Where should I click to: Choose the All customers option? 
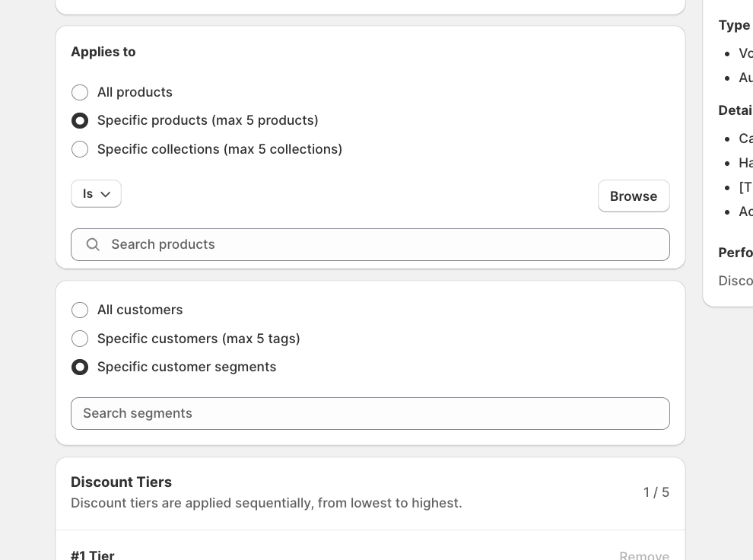[x=80, y=310]
